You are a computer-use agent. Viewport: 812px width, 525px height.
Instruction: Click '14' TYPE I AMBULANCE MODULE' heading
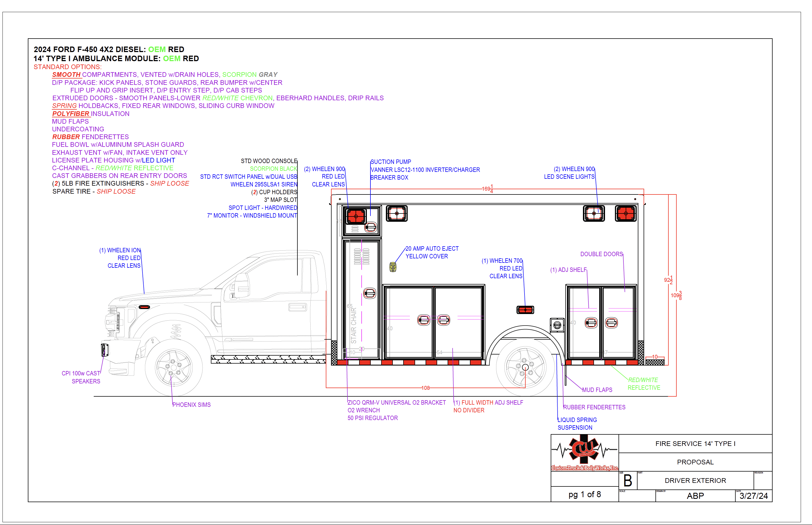point(116,59)
